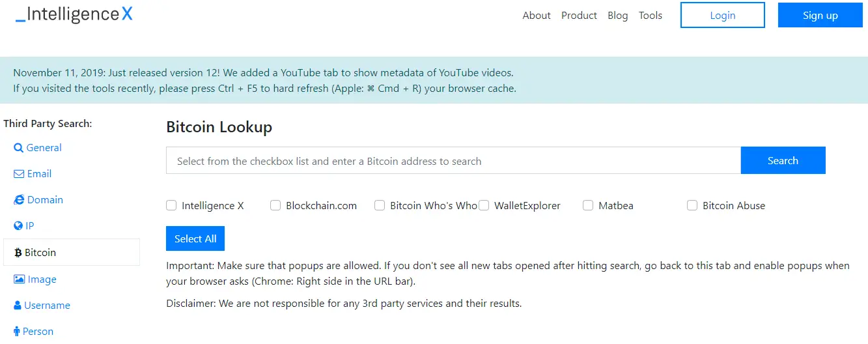
Task: Click the person figure icon beside Person
Action: click(17, 332)
